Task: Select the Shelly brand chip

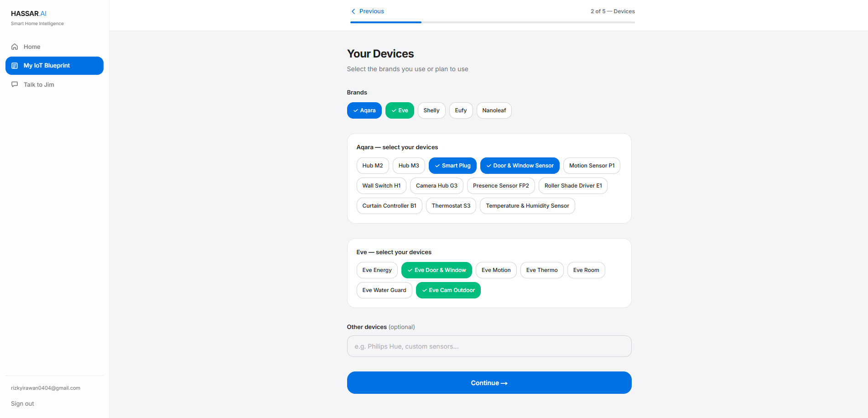Action: pyautogui.click(x=431, y=110)
